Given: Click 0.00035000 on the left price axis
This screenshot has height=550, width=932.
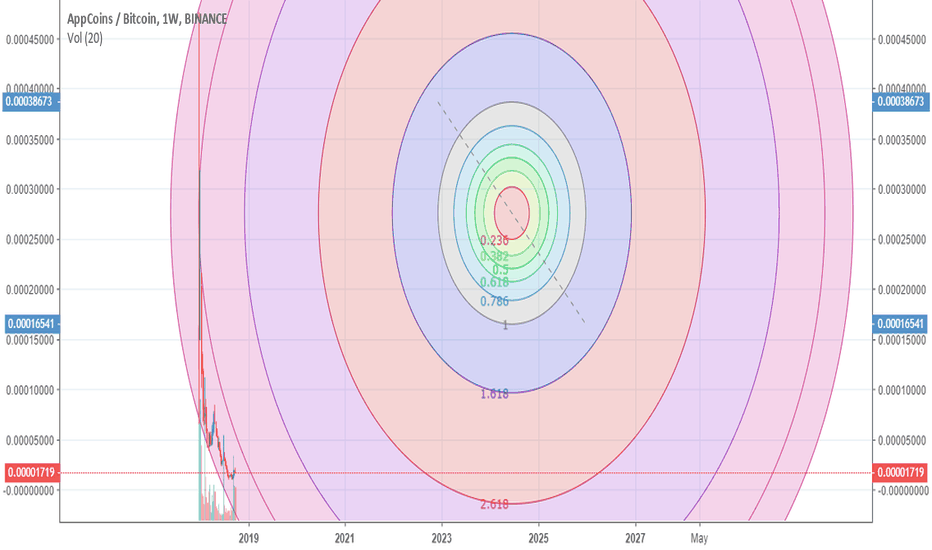Looking at the screenshot, I should [x=30, y=140].
